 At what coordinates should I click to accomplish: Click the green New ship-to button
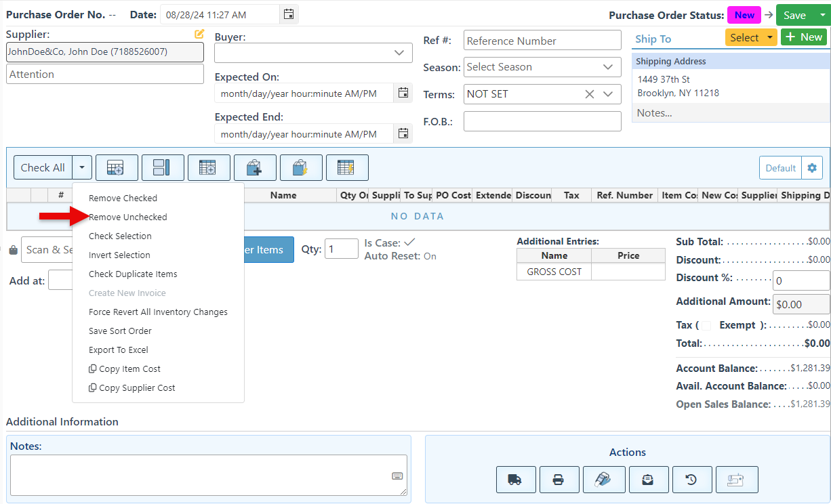pyautogui.click(x=804, y=37)
